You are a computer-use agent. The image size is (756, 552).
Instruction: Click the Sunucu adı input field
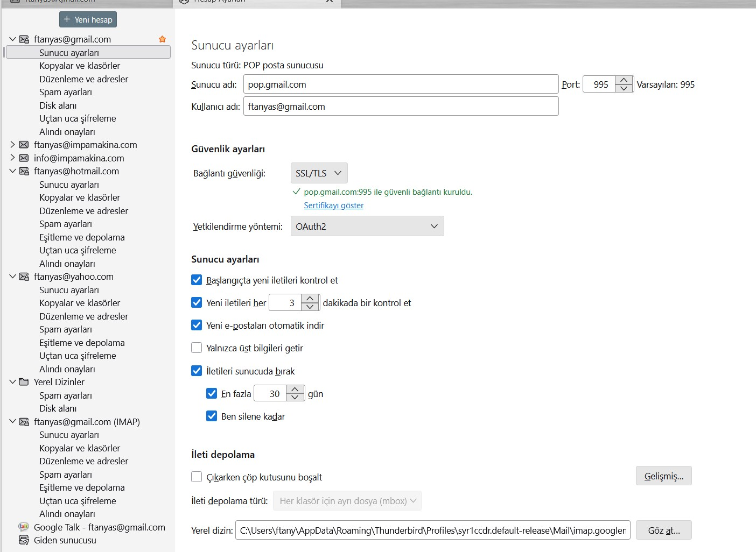pyautogui.click(x=401, y=84)
